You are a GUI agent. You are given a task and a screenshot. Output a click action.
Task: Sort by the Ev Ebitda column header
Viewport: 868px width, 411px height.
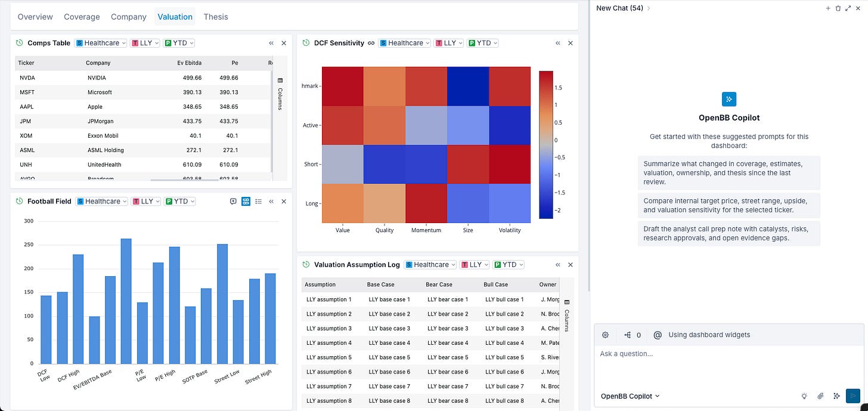(x=189, y=63)
